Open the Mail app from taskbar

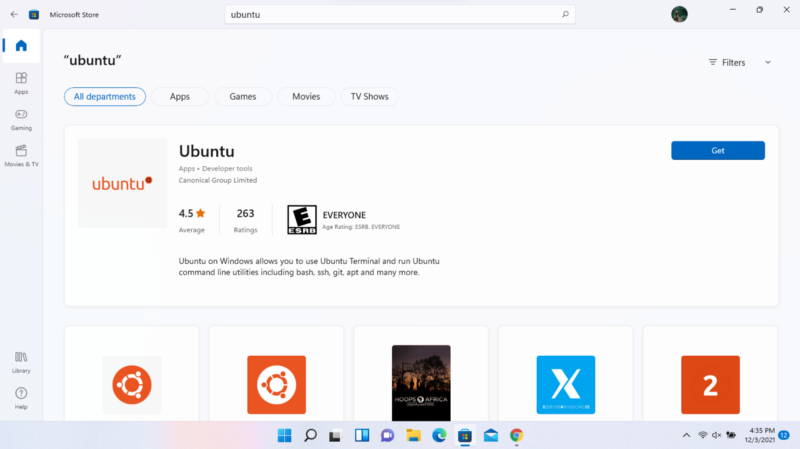[x=491, y=435]
